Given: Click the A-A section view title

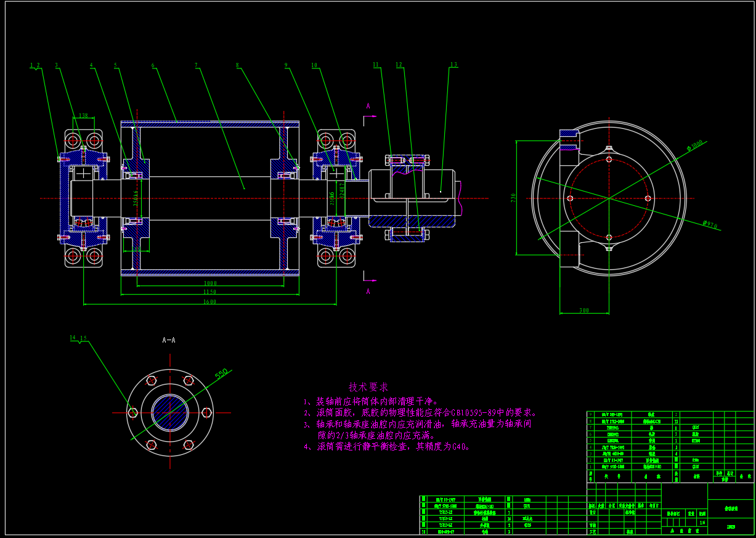Looking at the screenshot, I should tap(169, 340).
